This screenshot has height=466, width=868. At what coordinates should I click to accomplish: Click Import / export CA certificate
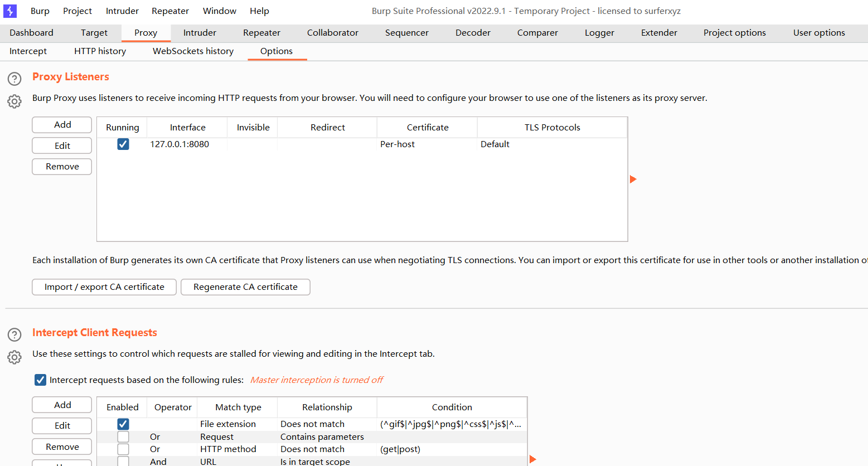(x=104, y=287)
